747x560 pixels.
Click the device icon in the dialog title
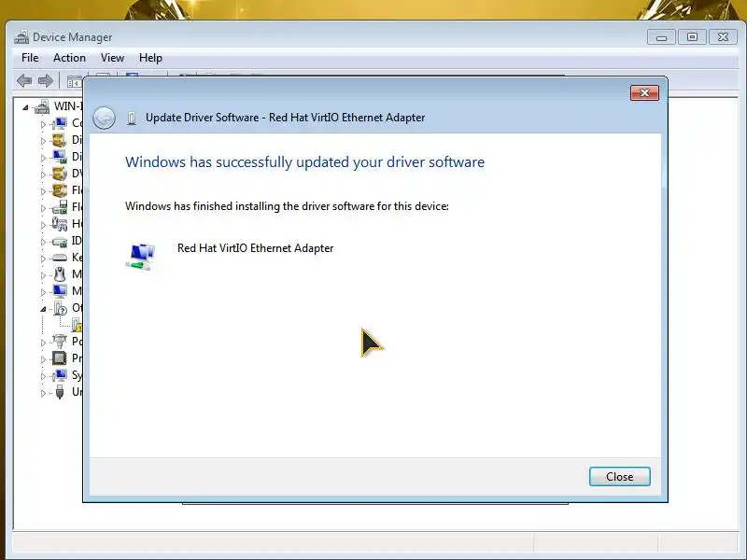tap(132, 118)
